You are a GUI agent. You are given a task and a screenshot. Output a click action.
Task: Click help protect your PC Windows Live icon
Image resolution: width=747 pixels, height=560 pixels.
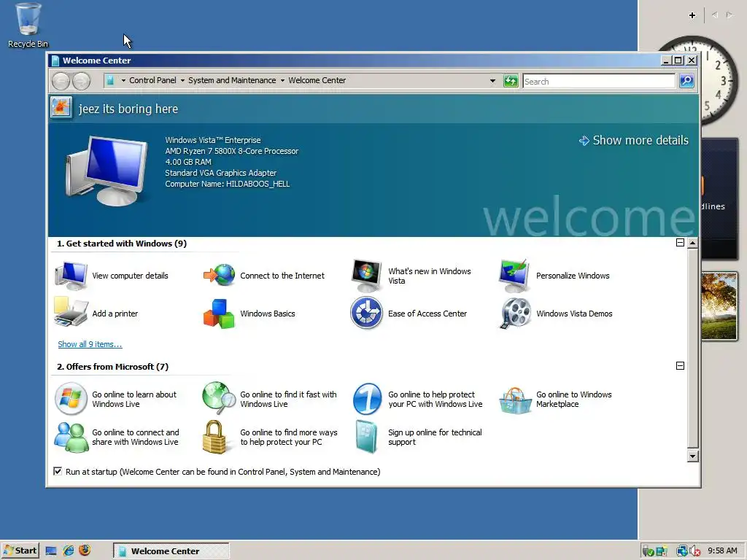367,399
